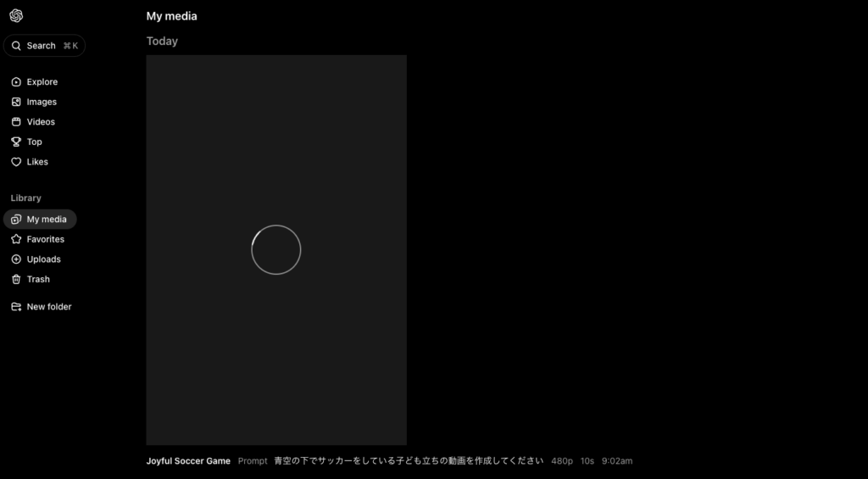Click the 9:02am timestamp
The width and height of the screenshot is (868, 479).
click(617, 460)
